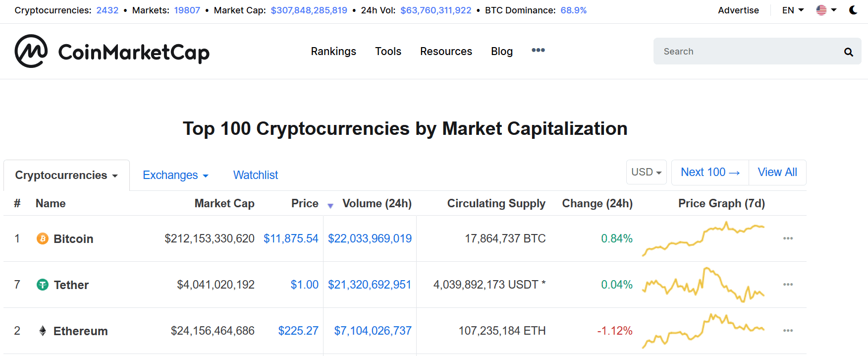The width and height of the screenshot is (868, 356).
Task: Open more options ellipsis for Bitcoin row
Action: click(788, 238)
